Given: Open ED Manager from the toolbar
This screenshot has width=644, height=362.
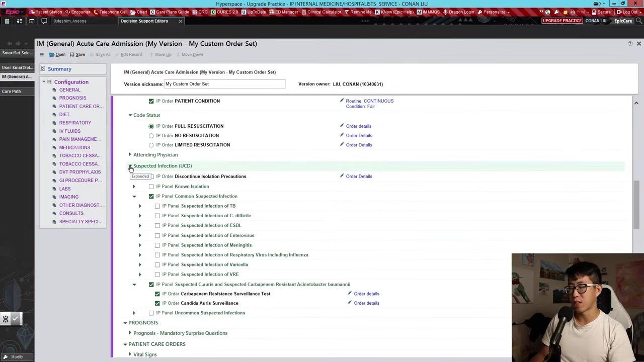Looking at the screenshot, I should [284, 12].
